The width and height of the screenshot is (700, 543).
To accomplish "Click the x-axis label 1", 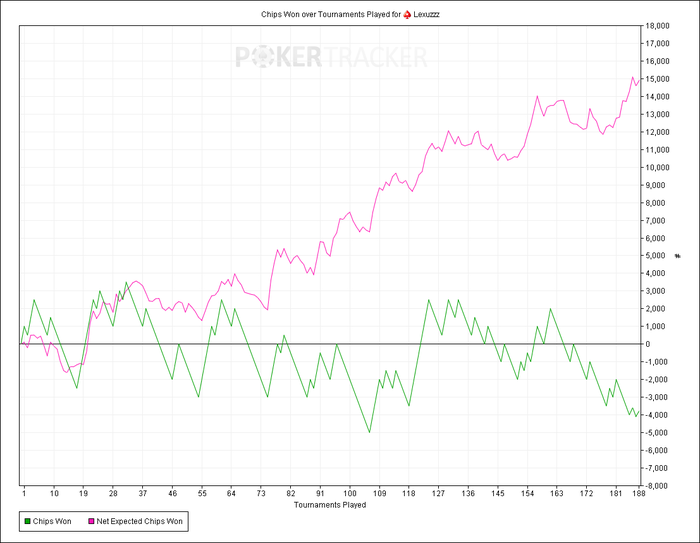I will tap(24, 493).
